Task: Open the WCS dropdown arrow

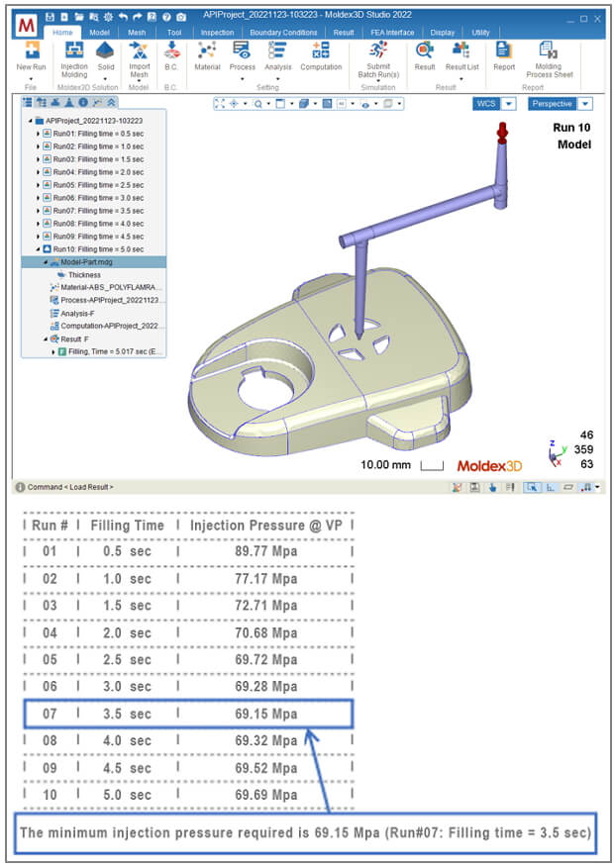Action: pyautogui.click(x=509, y=104)
